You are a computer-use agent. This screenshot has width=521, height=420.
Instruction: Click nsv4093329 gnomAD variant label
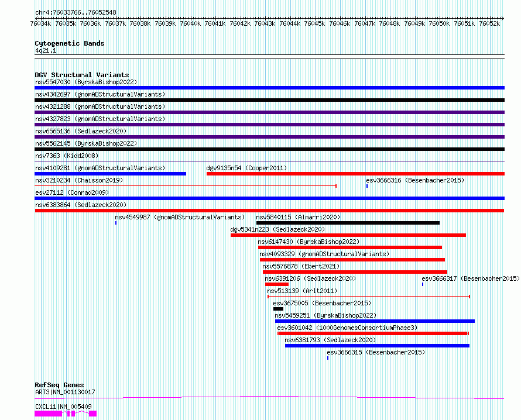(x=324, y=254)
